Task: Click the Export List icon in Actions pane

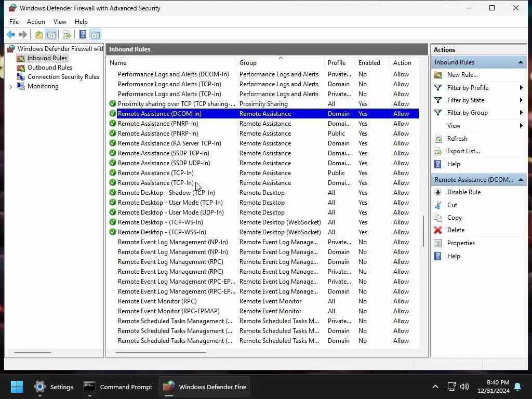Action: point(438,151)
